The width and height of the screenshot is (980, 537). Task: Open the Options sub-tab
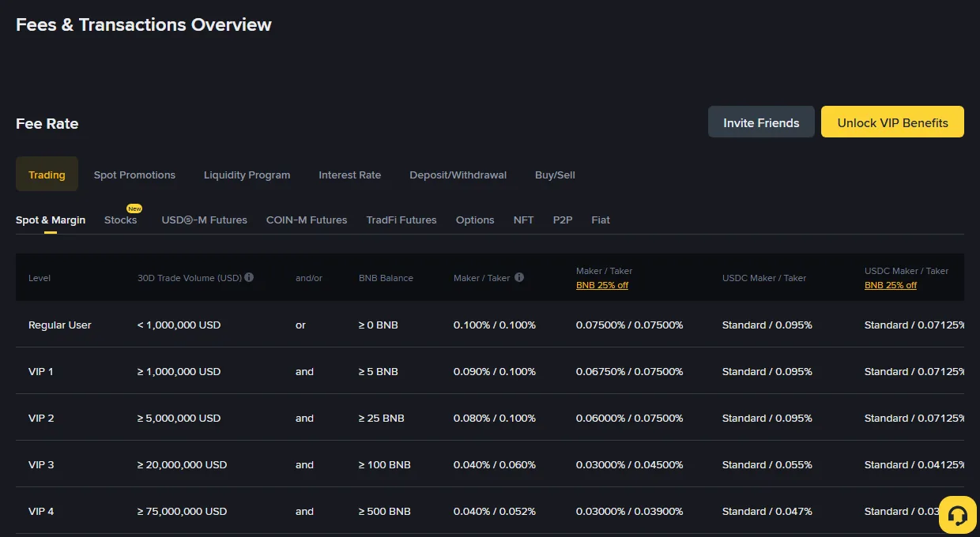(475, 220)
